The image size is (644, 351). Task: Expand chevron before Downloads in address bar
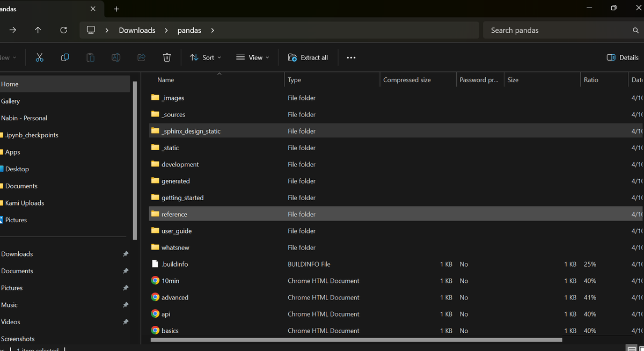tap(107, 31)
